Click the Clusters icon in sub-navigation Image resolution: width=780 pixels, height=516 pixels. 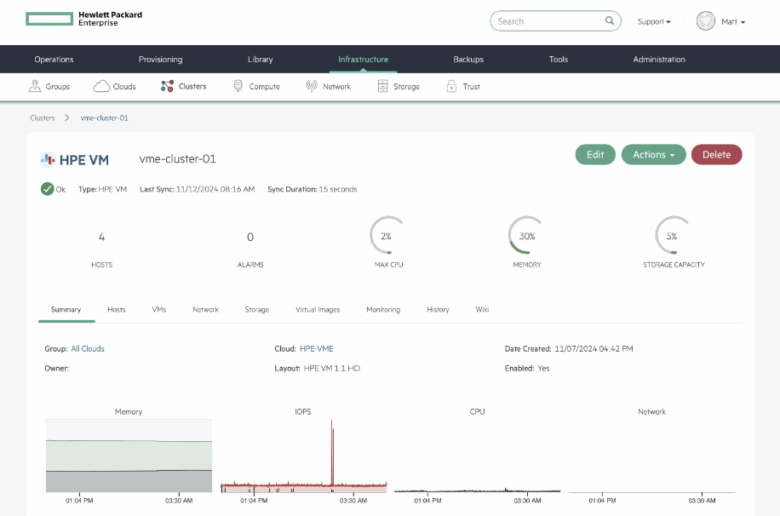pos(167,87)
